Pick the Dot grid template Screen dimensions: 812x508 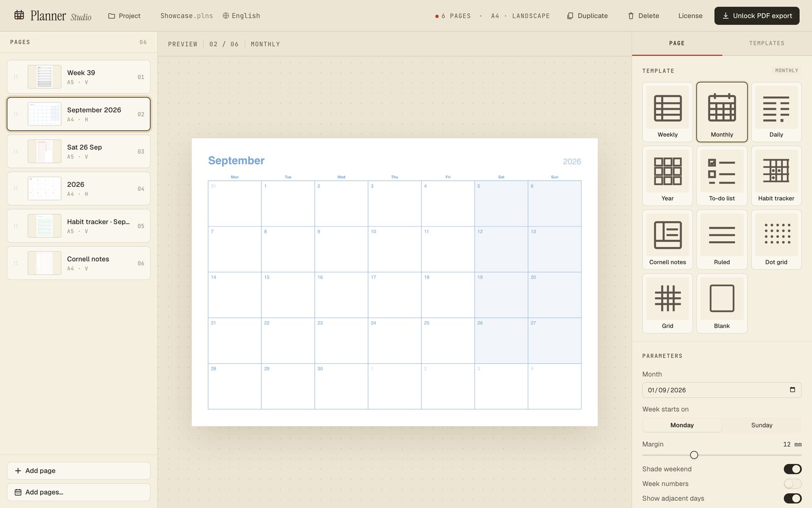tap(776, 239)
